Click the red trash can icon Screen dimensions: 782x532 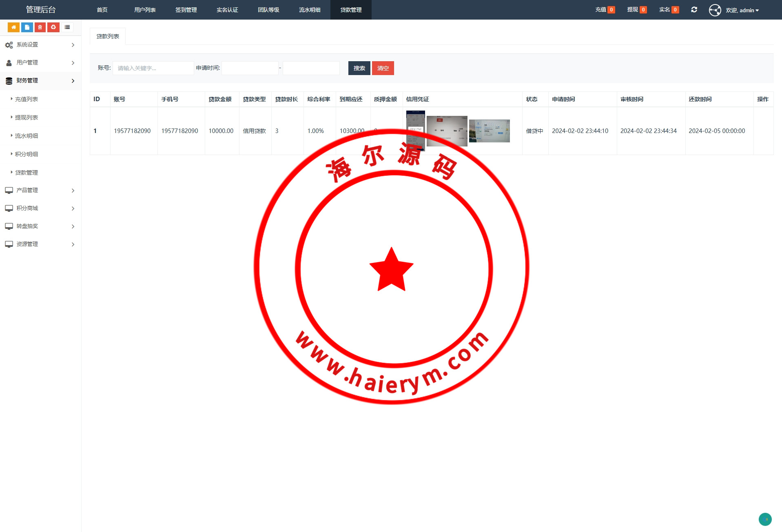click(x=40, y=27)
